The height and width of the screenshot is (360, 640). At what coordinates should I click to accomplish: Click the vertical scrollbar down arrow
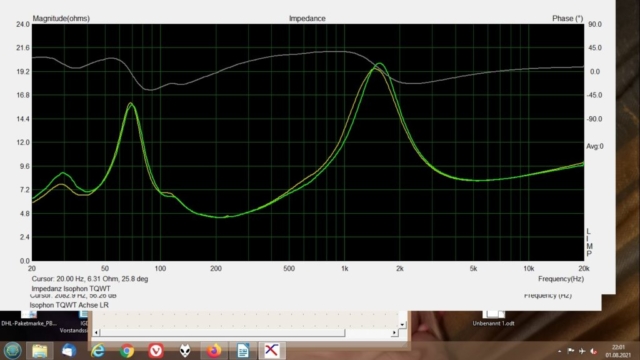point(402,324)
